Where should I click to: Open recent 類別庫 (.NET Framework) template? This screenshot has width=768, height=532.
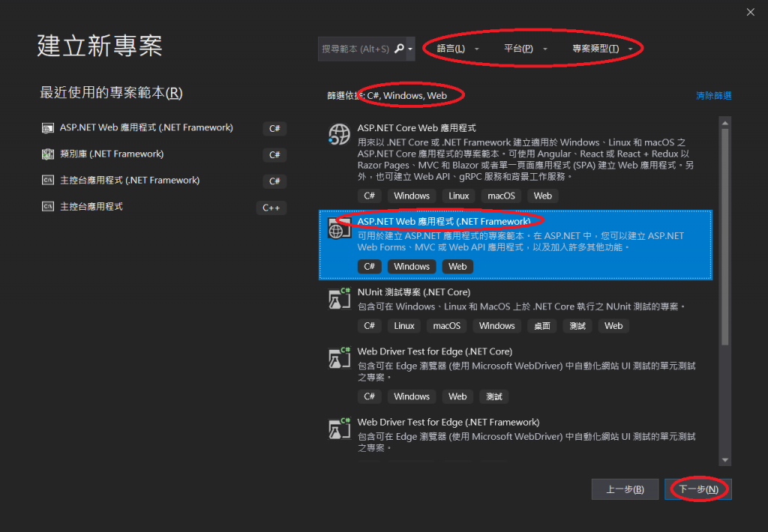[x=164, y=154]
